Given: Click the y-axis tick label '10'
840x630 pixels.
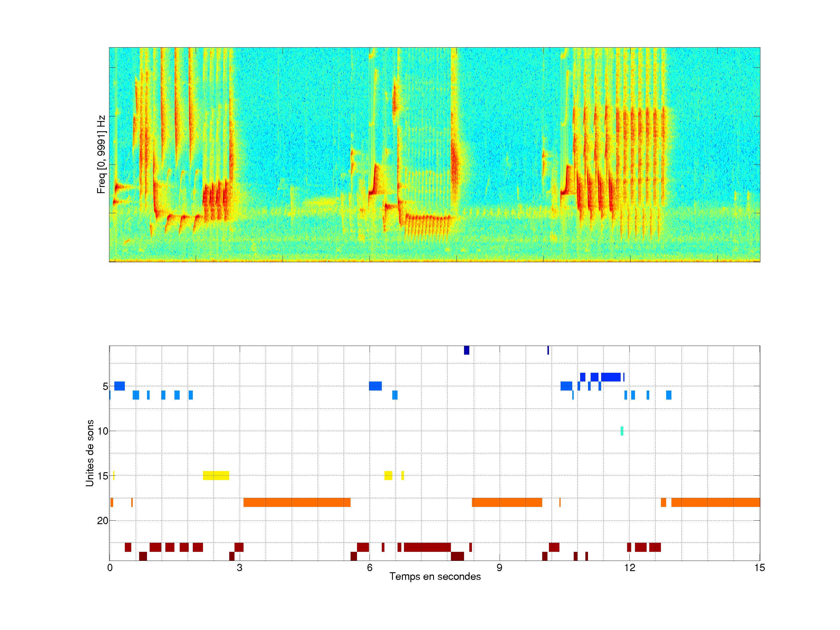Looking at the screenshot, I should pos(103,431).
